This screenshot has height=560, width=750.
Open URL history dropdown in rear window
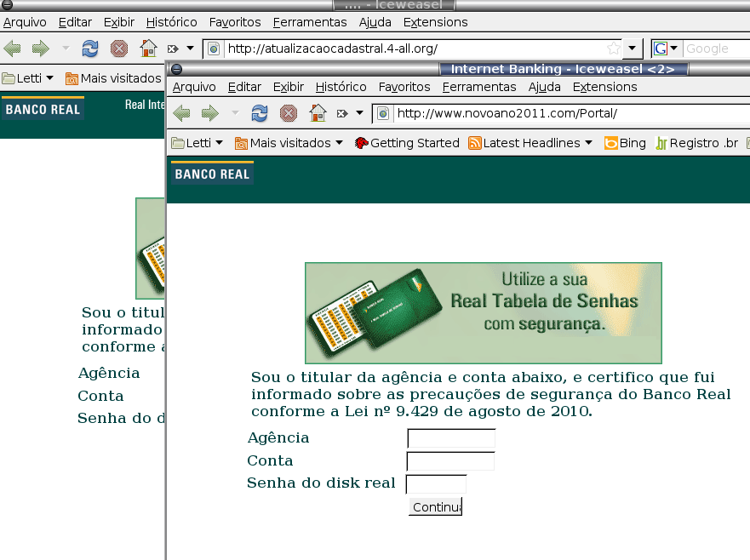pos(632,49)
